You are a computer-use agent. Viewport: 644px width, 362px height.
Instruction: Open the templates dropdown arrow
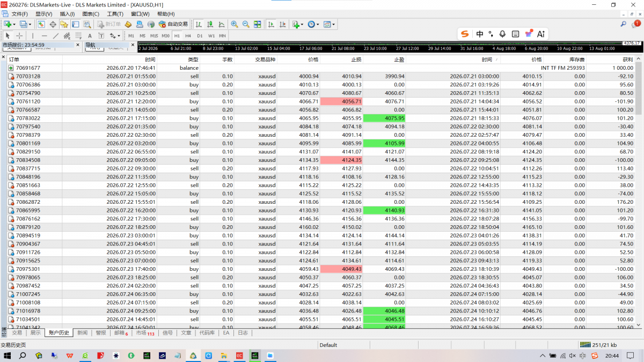334,24
